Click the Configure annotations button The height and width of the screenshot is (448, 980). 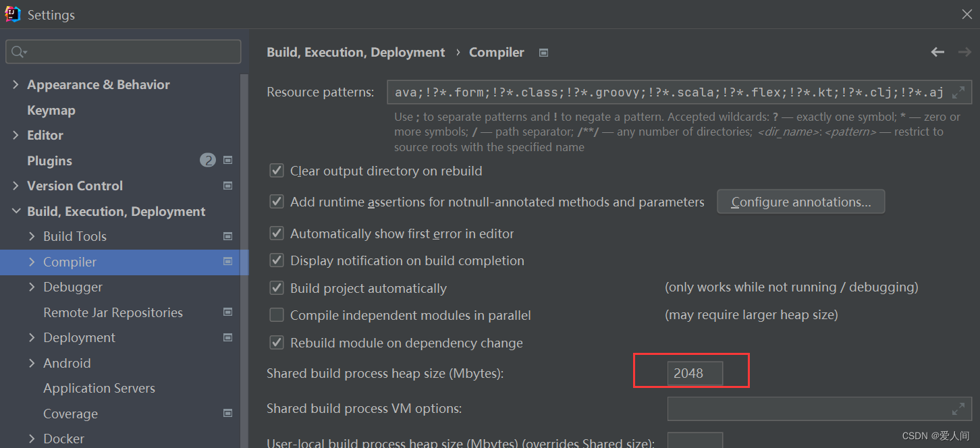[800, 202]
